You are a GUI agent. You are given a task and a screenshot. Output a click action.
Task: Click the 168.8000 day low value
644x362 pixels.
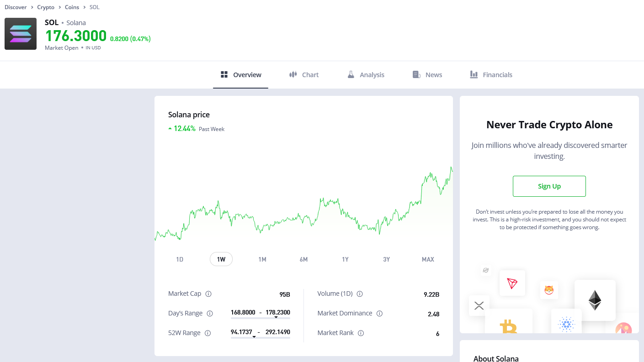click(x=243, y=312)
